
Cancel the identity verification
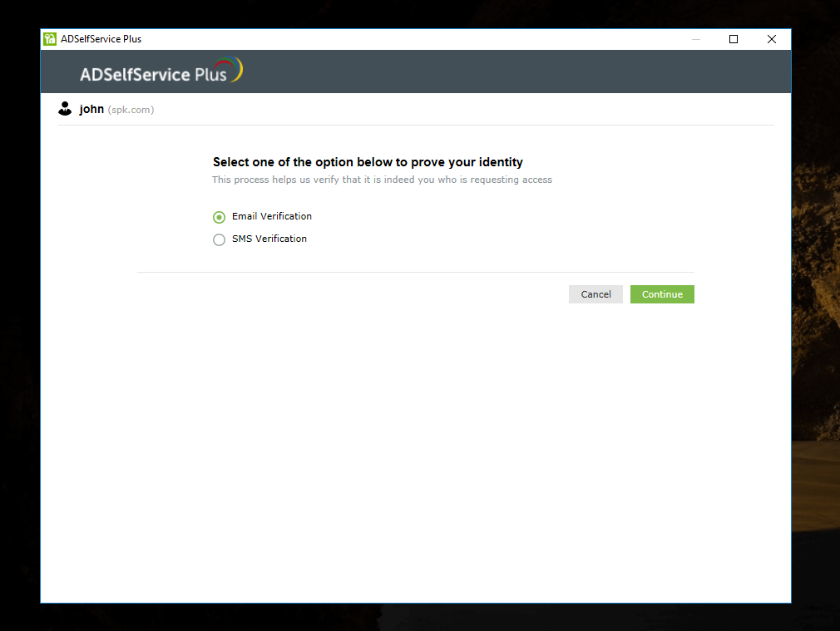pos(595,294)
